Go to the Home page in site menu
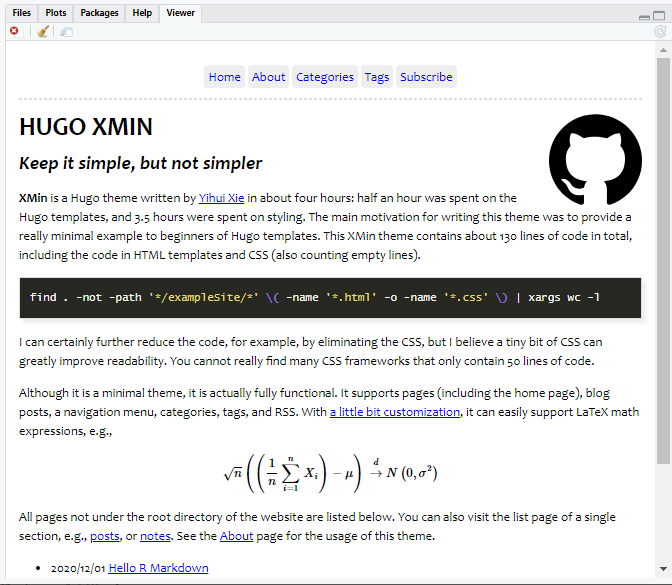The height and width of the screenshot is (585, 672). (225, 77)
